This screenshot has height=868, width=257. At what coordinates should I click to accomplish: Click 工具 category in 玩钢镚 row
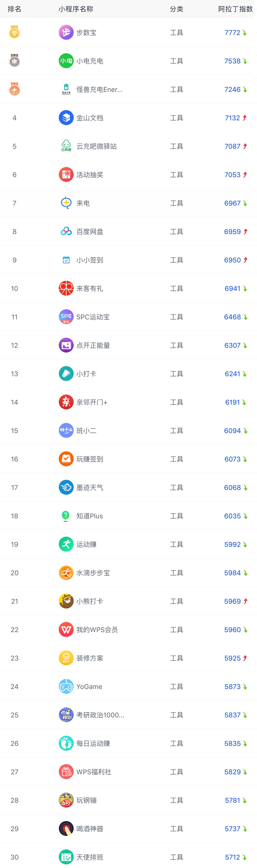tap(177, 800)
